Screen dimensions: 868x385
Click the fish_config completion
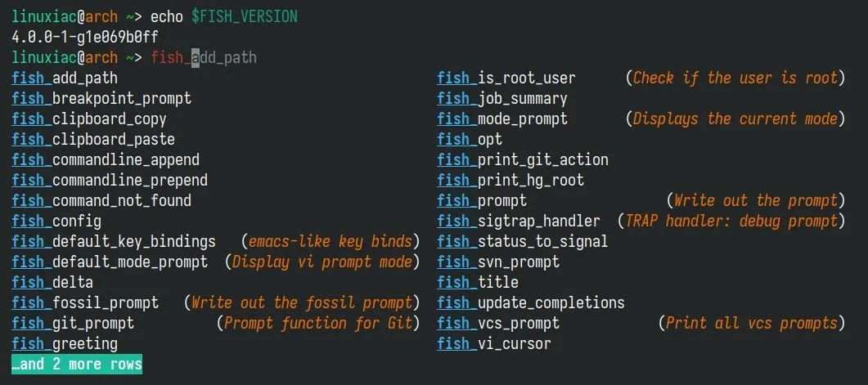click(56, 222)
